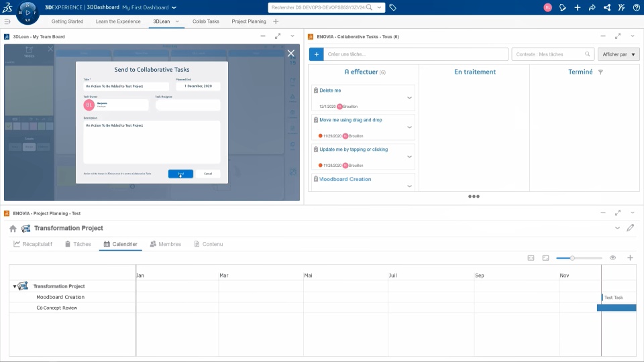The height and width of the screenshot is (362, 644).
Task: Open the social network share icon
Action: click(606, 7)
